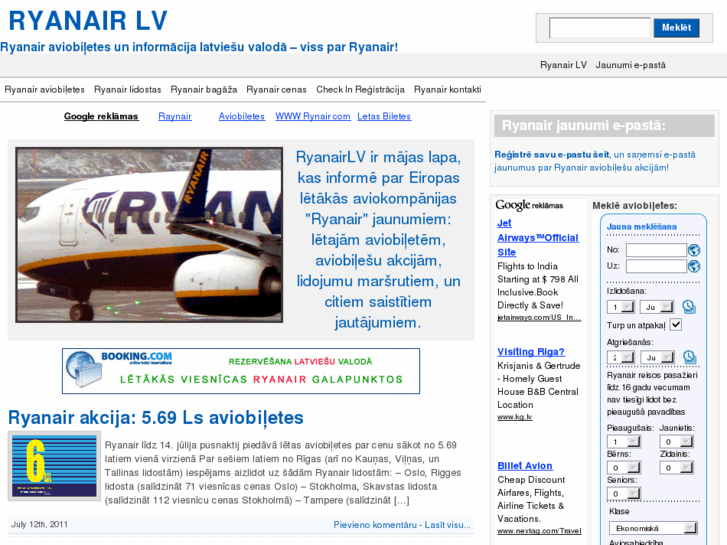Open the Atgriešanās day dropdown
727x545 pixels.
coord(621,357)
